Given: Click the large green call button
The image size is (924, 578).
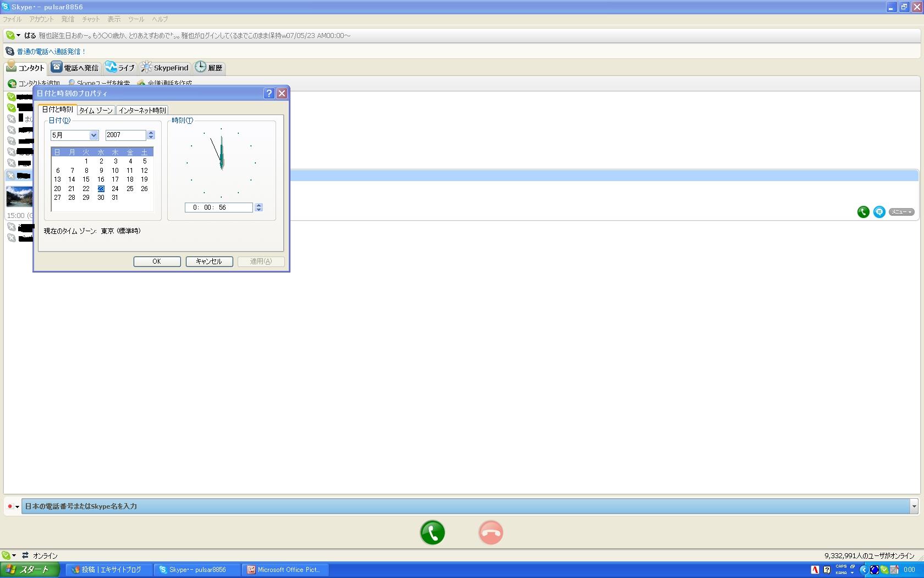Looking at the screenshot, I should click(x=432, y=532).
